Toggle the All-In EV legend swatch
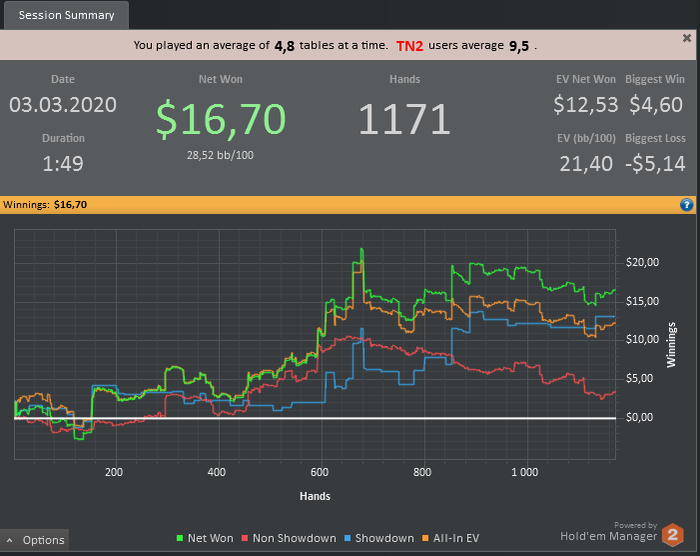Viewport: 700px width, 556px height. click(425, 538)
